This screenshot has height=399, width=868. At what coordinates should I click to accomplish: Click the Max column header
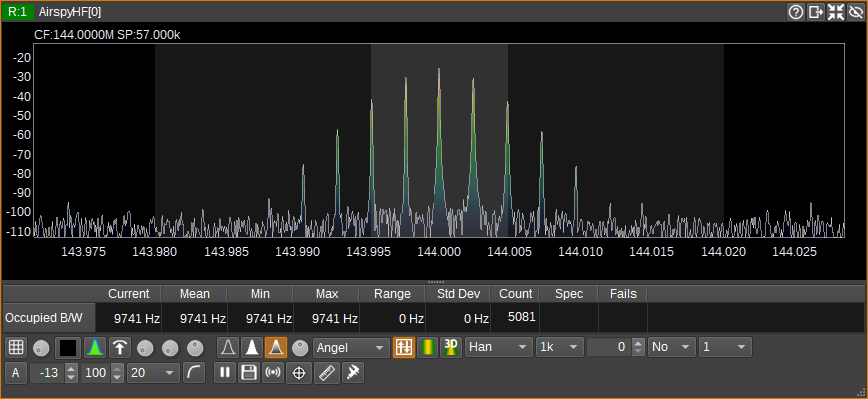pos(326,294)
